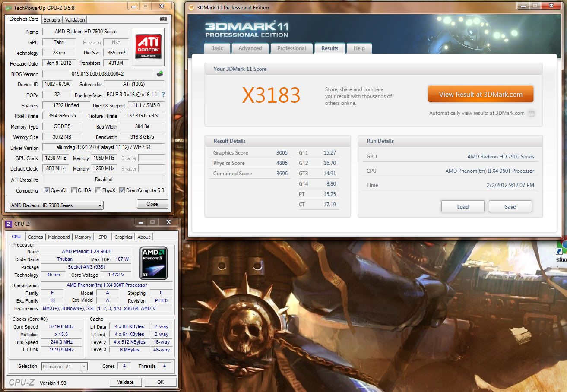Image resolution: width=567 pixels, height=392 pixels.
Task: Enable automatically view results at 3DMark.com
Action: 531,114
